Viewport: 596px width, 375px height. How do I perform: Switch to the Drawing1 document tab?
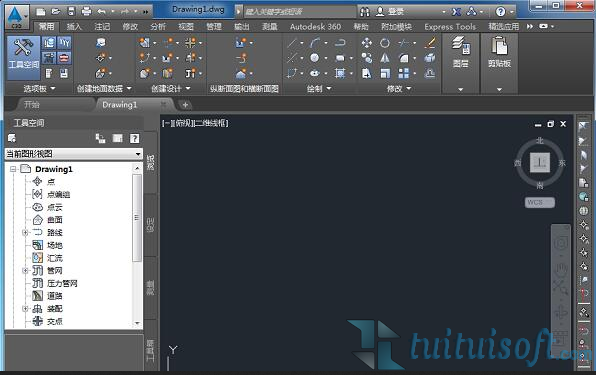[119, 104]
